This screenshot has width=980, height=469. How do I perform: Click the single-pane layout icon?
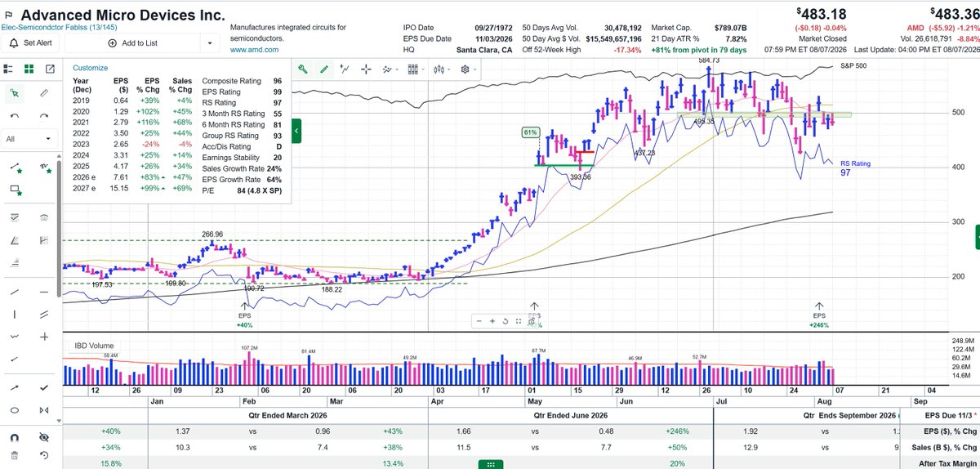[10, 69]
